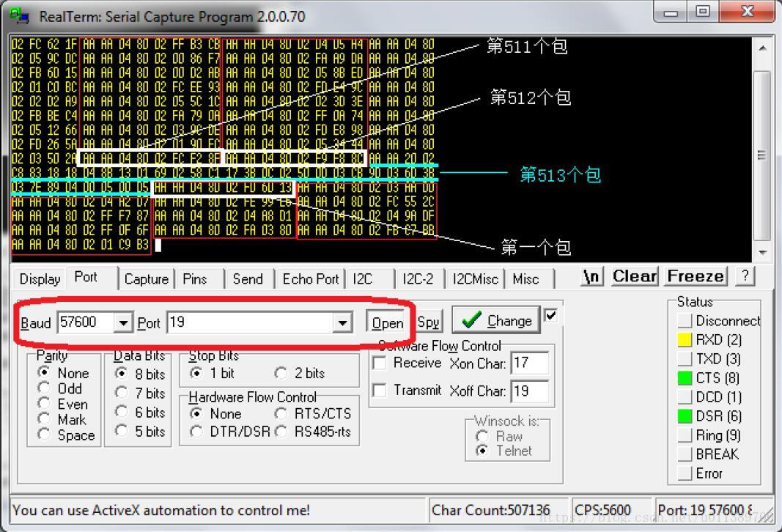Select the Port tab
Viewport: 782px width, 532px height.
pyautogui.click(x=86, y=277)
